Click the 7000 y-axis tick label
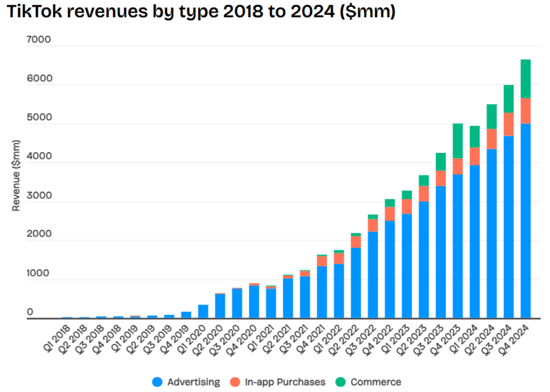550x392 pixels. click(x=39, y=39)
